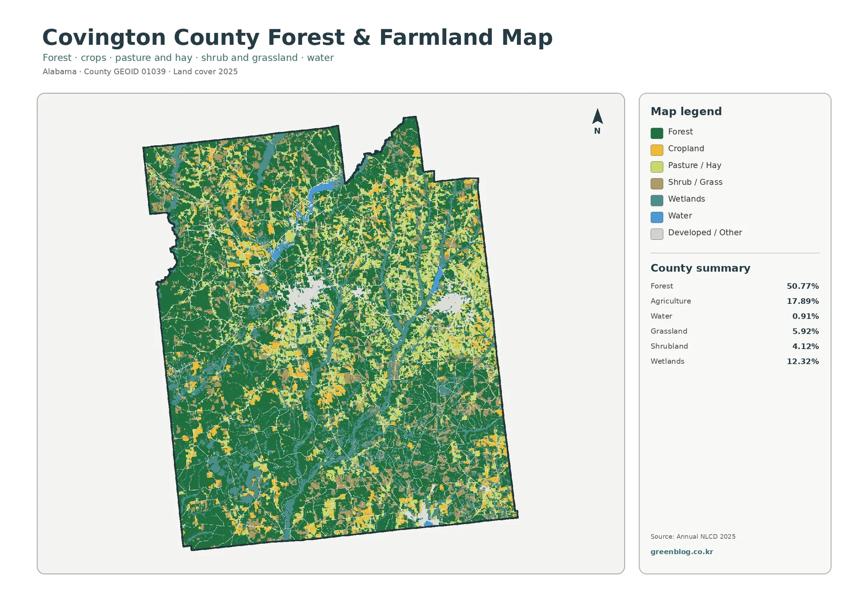Click the 'Pasture / Hay' legend label

point(694,165)
